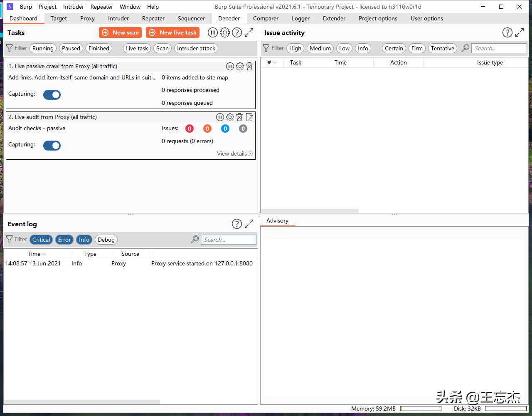Click the New live task button

click(172, 32)
